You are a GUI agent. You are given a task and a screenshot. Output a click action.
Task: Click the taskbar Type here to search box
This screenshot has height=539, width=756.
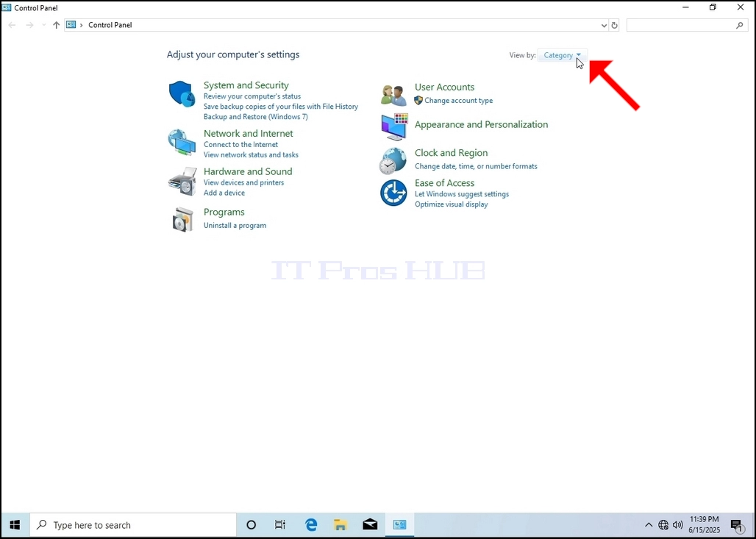[133, 525]
